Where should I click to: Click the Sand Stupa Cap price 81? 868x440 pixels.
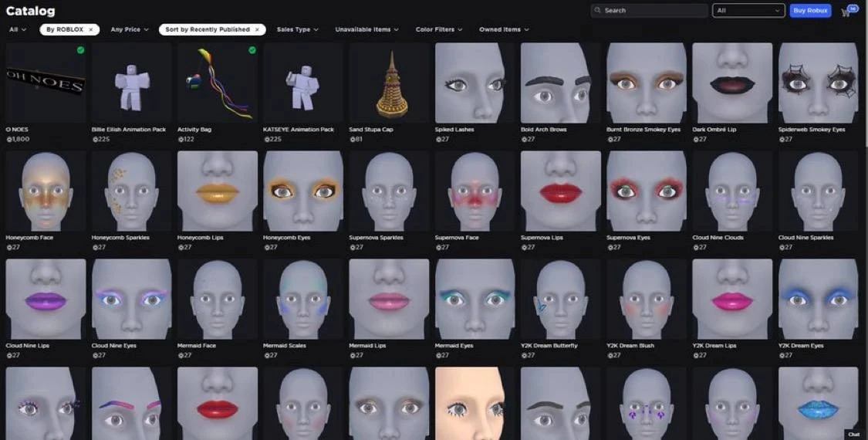(356, 139)
